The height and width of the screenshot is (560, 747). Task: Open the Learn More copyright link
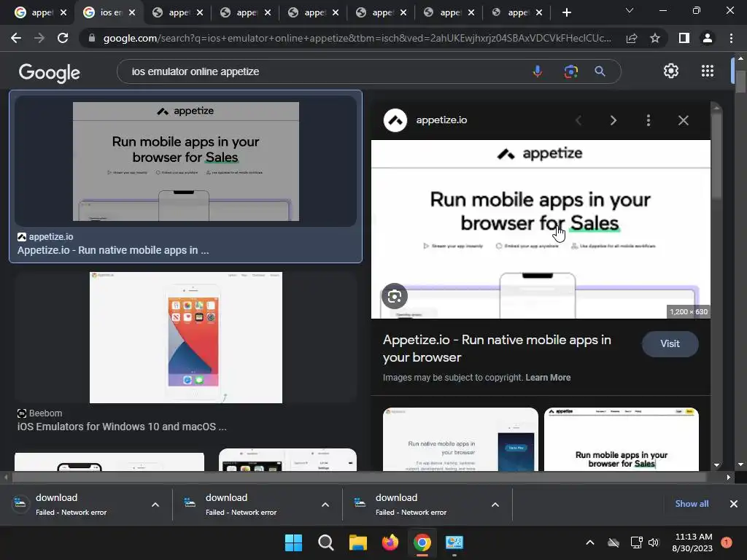548,378
